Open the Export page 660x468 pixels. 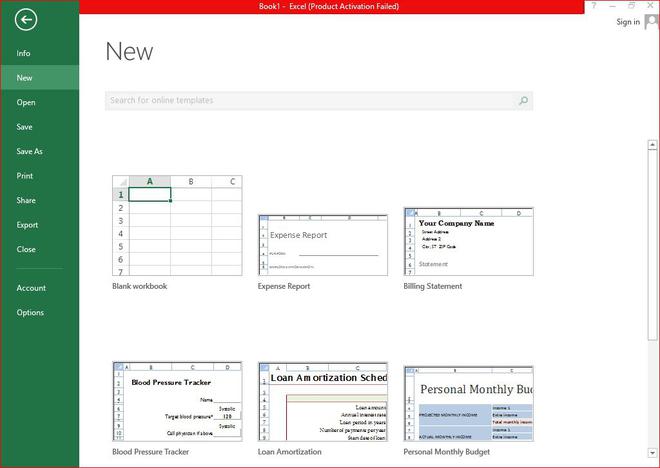40,225
